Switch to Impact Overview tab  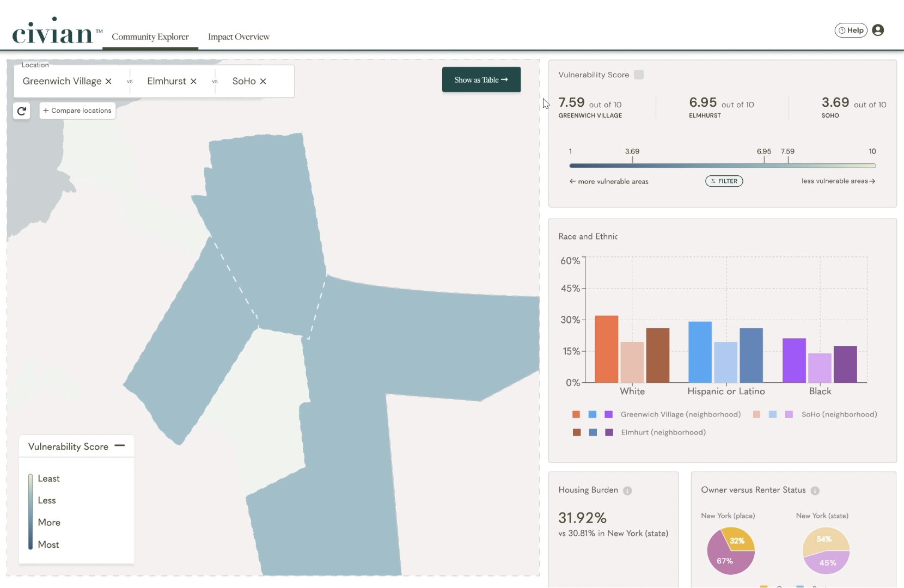tap(239, 36)
